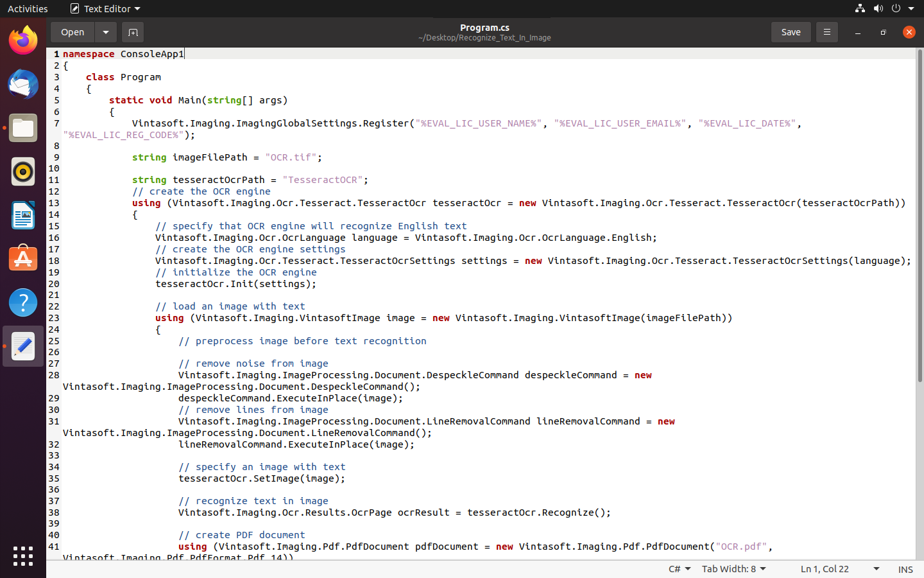Open the Activities overview

(x=28, y=8)
